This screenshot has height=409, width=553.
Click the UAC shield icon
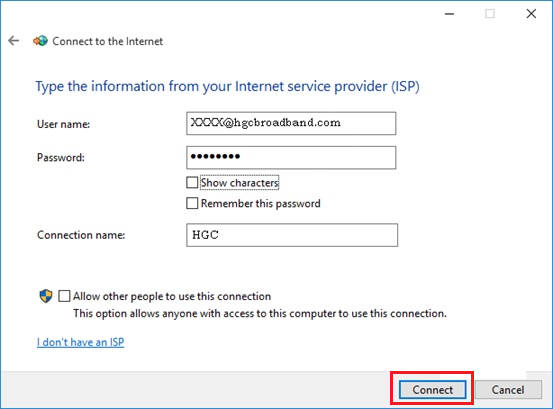pos(46,296)
